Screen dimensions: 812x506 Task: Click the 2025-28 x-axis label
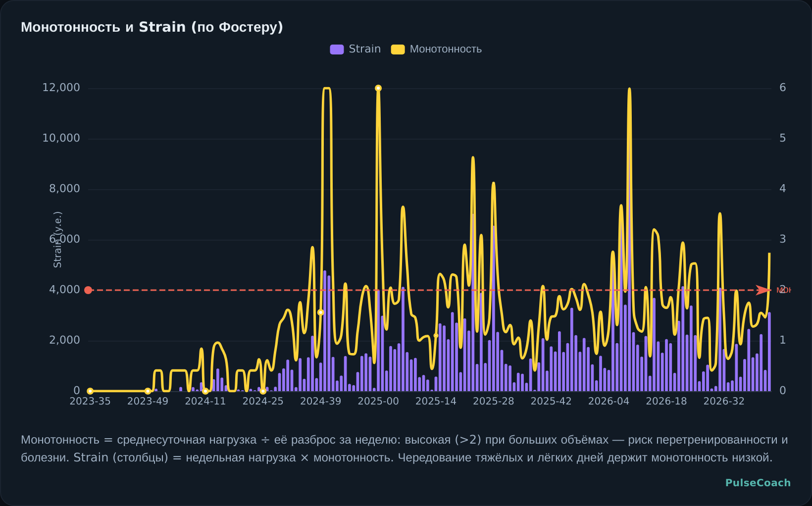point(493,401)
